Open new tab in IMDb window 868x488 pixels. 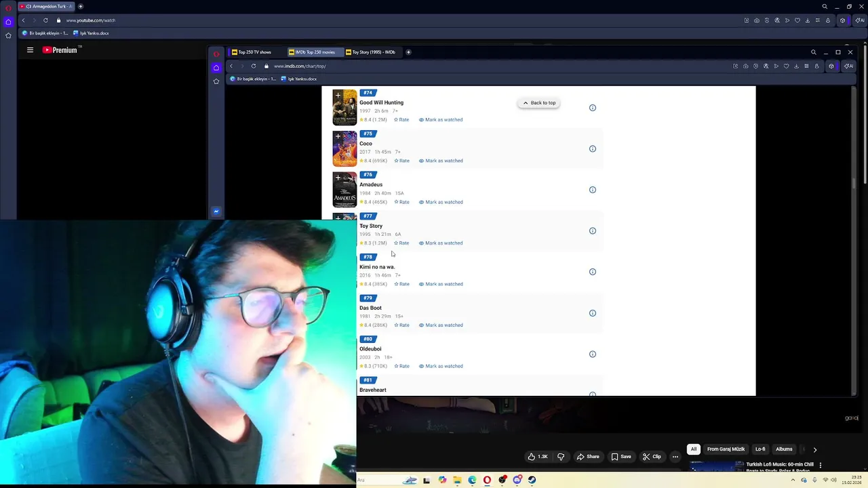coord(408,52)
